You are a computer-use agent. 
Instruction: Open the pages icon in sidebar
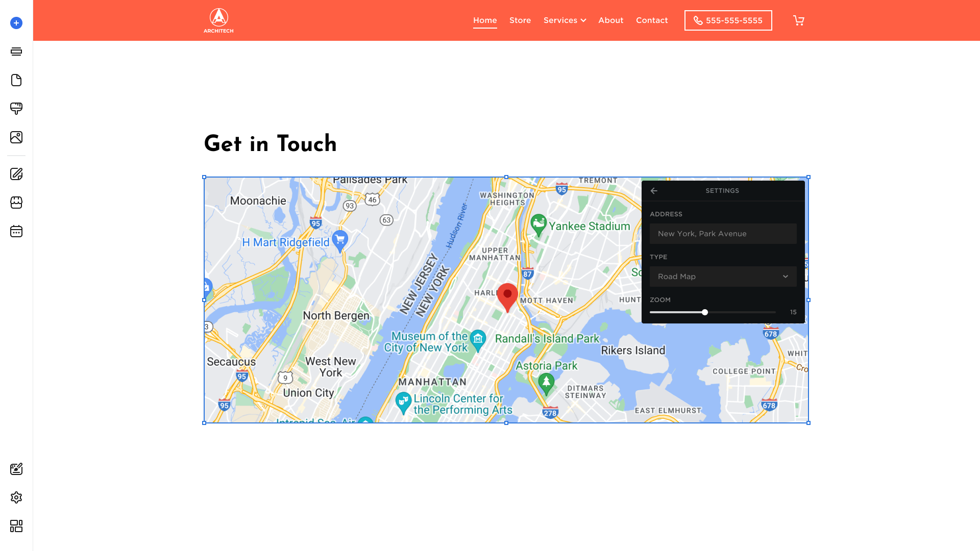click(x=16, y=80)
